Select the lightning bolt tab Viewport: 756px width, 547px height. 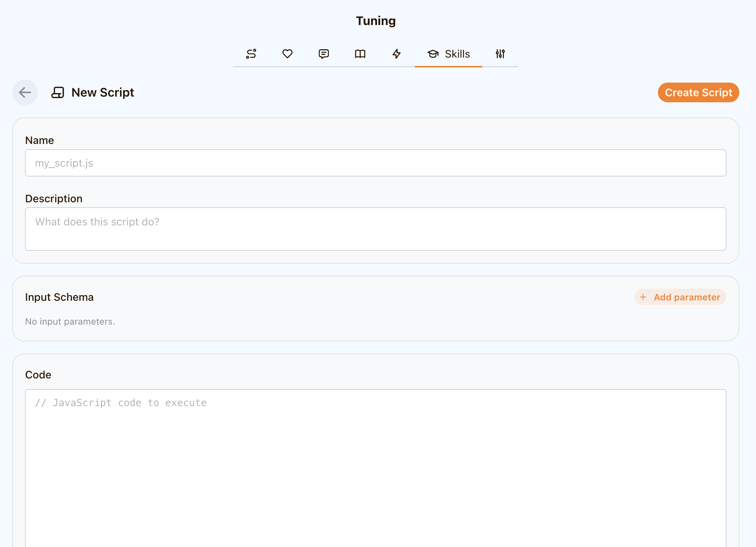click(397, 54)
